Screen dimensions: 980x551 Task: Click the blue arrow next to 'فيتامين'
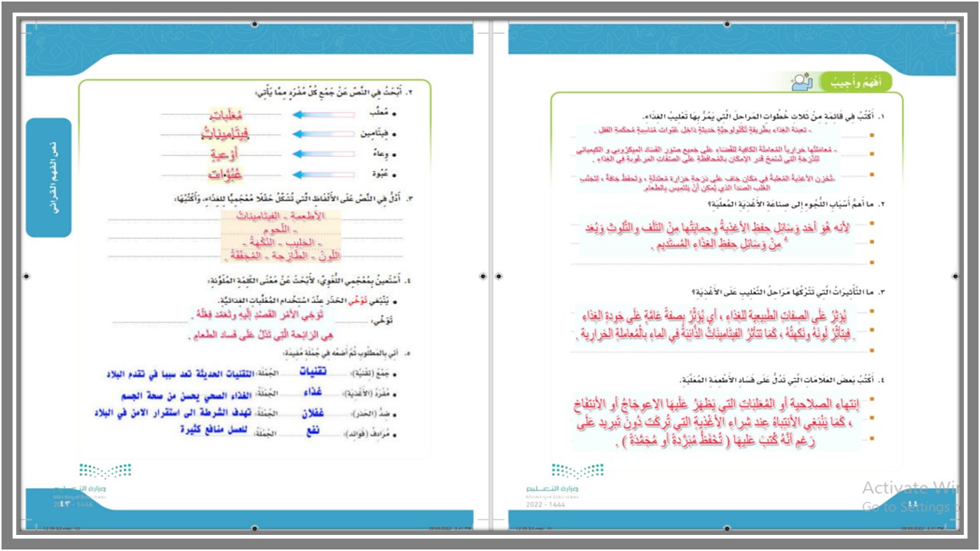tap(322, 134)
